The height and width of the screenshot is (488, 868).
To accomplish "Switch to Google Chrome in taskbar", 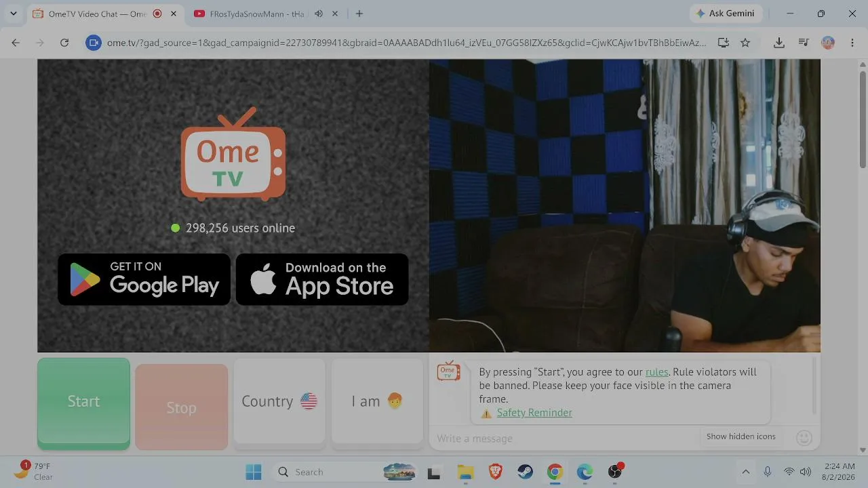I will click(x=555, y=472).
